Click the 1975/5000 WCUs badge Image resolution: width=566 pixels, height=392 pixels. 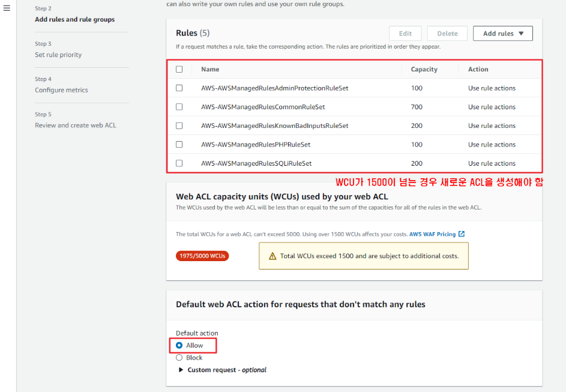(x=202, y=256)
